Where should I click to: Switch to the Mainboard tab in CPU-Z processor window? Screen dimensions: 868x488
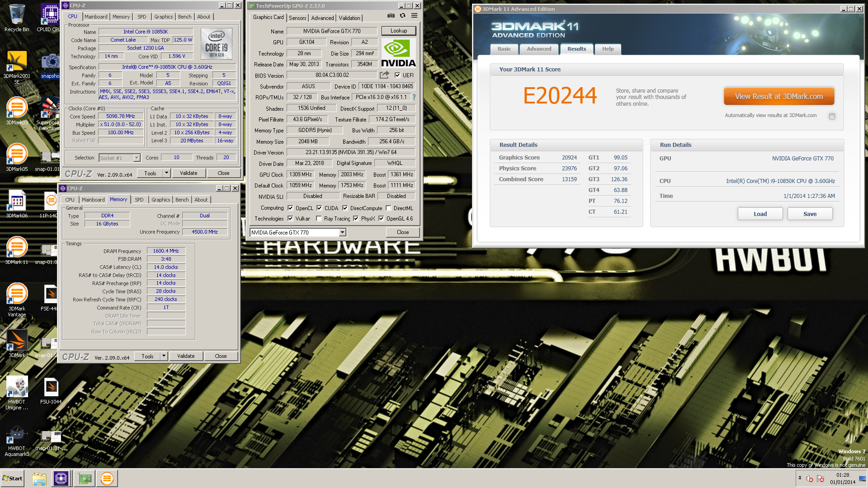96,17
